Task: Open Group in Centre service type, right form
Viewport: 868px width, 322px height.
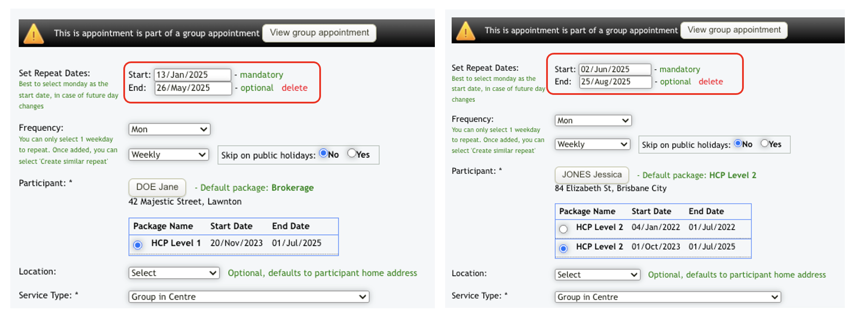Action: click(x=667, y=297)
